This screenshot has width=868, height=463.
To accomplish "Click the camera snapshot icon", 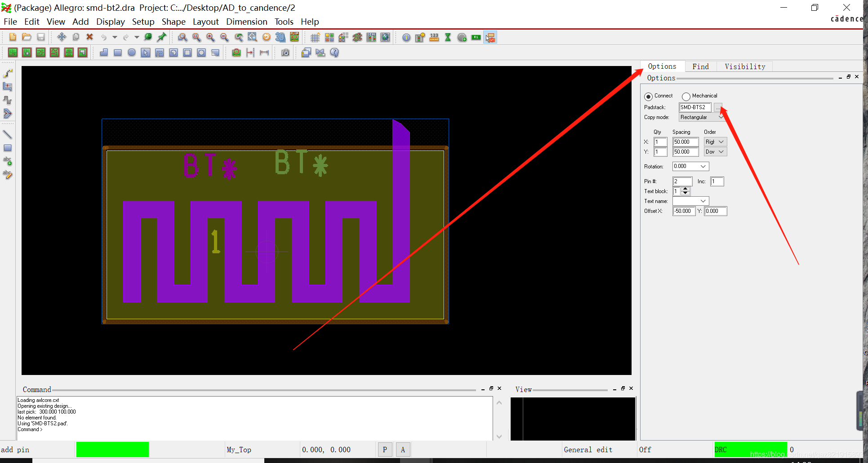I will click(285, 53).
